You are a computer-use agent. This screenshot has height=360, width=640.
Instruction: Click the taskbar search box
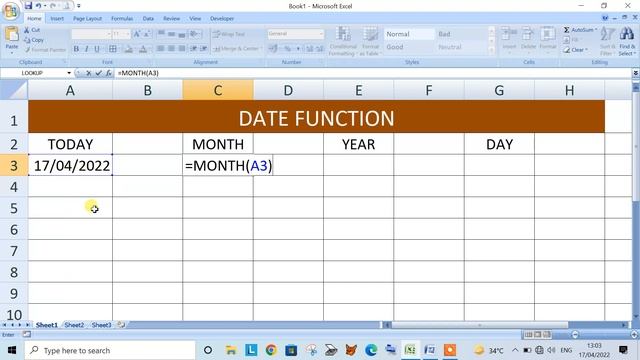click(x=110, y=350)
